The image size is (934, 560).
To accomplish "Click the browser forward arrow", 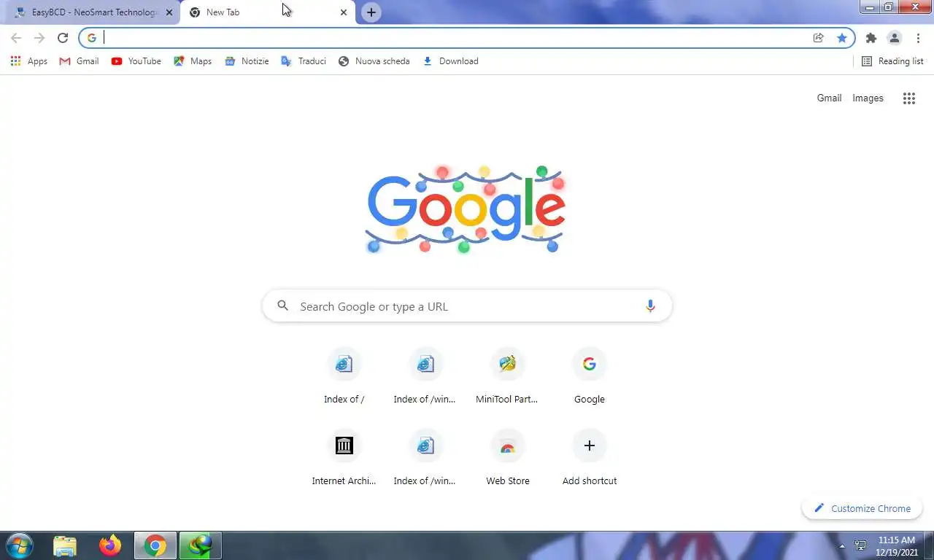I will coord(39,38).
